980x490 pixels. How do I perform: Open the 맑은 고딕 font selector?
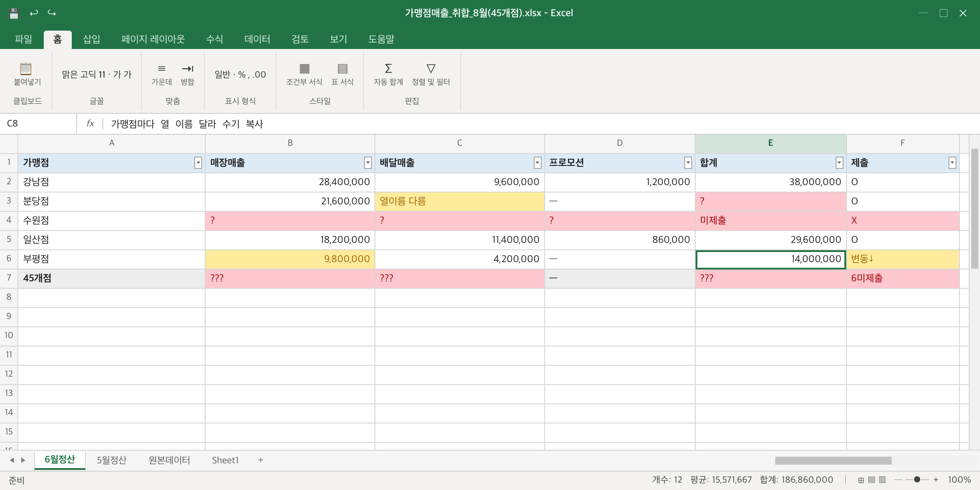[97, 74]
